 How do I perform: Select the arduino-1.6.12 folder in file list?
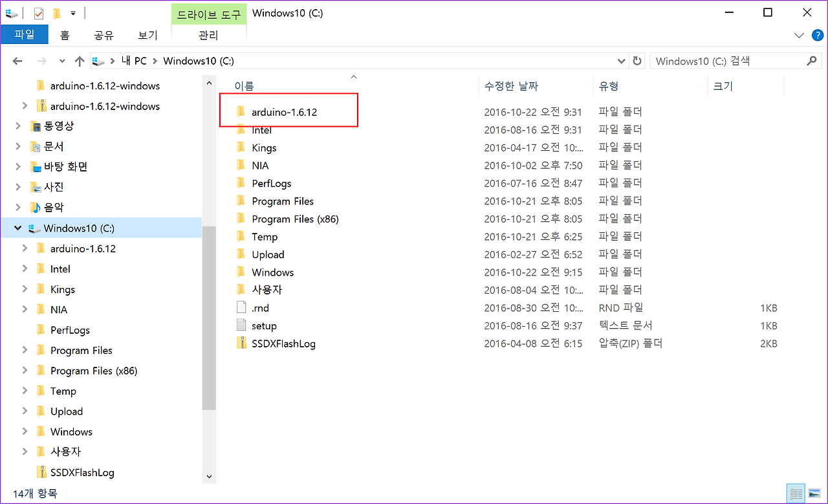point(285,112)
